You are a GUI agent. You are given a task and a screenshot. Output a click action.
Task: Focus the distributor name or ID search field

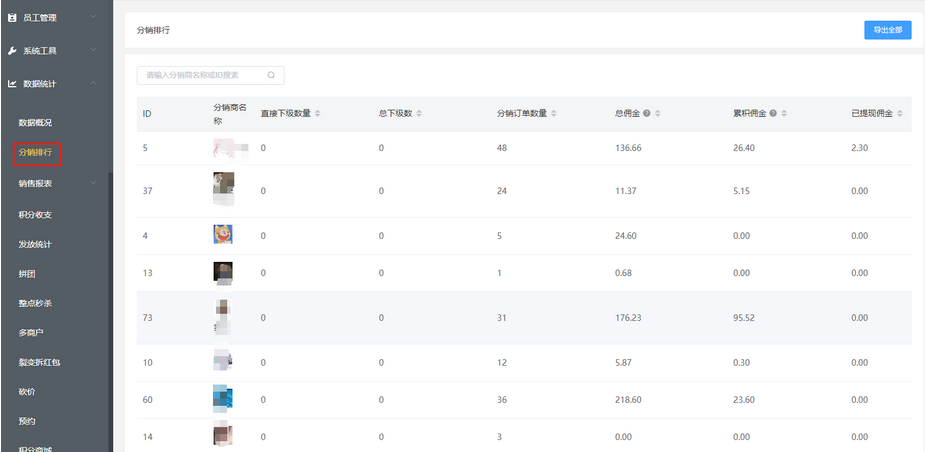pyautogui.click(x=203, y=75)
